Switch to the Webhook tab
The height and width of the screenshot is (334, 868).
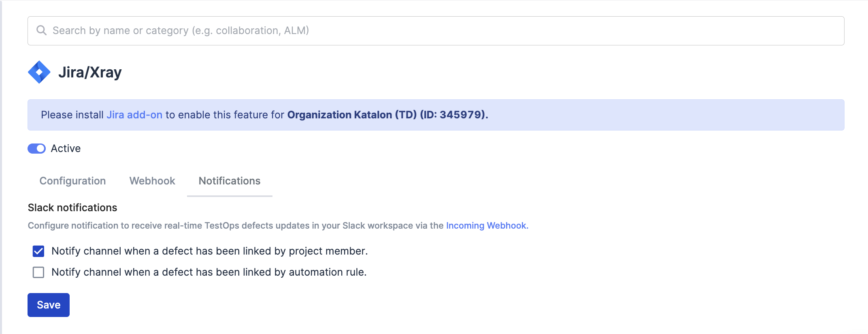point(152,181)
